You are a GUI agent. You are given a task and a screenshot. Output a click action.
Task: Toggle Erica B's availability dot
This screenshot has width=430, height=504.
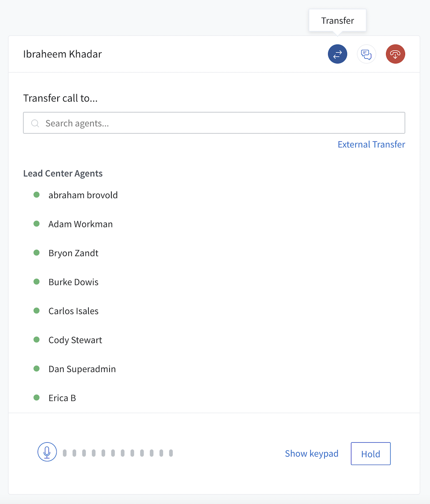click(x=36, y=397)
